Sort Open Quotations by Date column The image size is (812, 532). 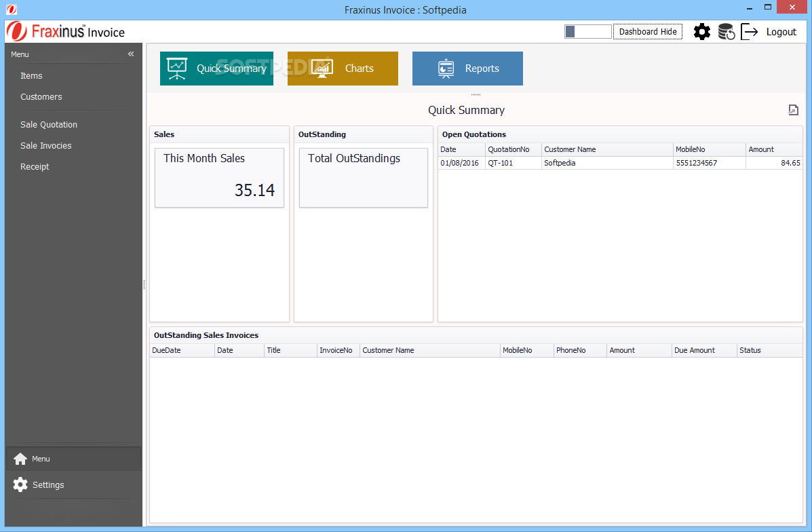[x=461, y=149]
